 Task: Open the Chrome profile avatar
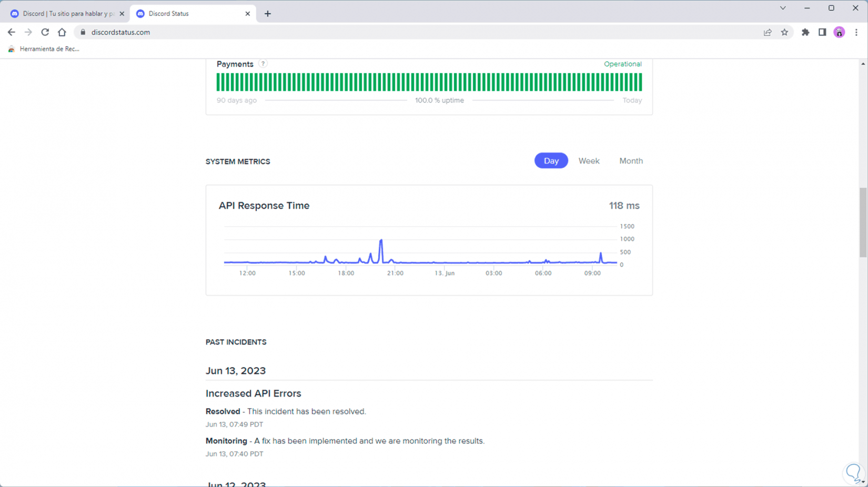tap(839, 32)
